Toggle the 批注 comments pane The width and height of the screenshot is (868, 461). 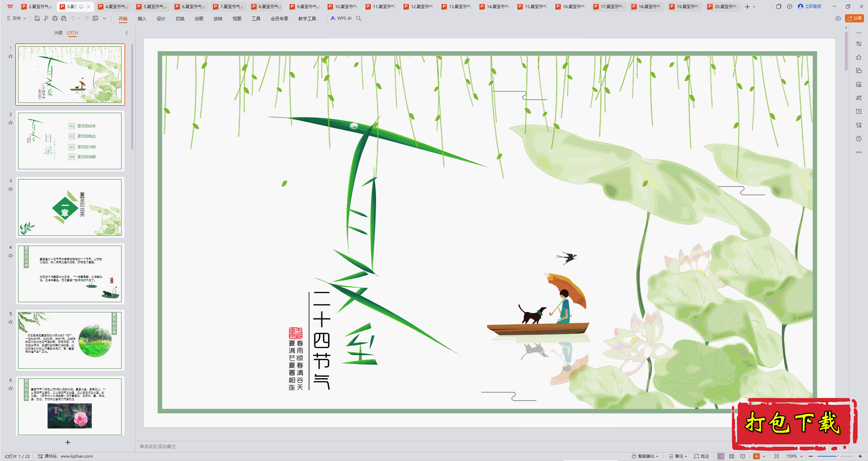point(702,456)
